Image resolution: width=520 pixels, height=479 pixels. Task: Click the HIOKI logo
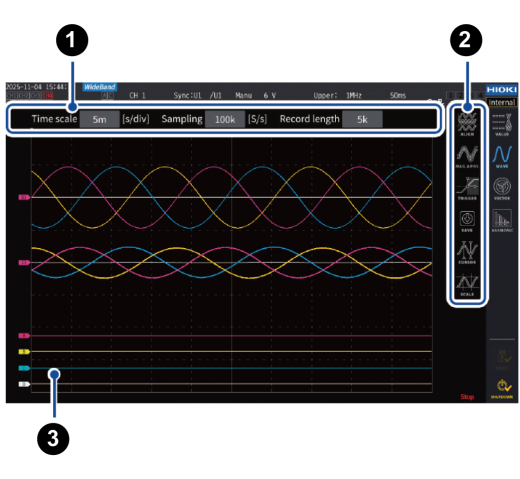(x=501, y=89)
